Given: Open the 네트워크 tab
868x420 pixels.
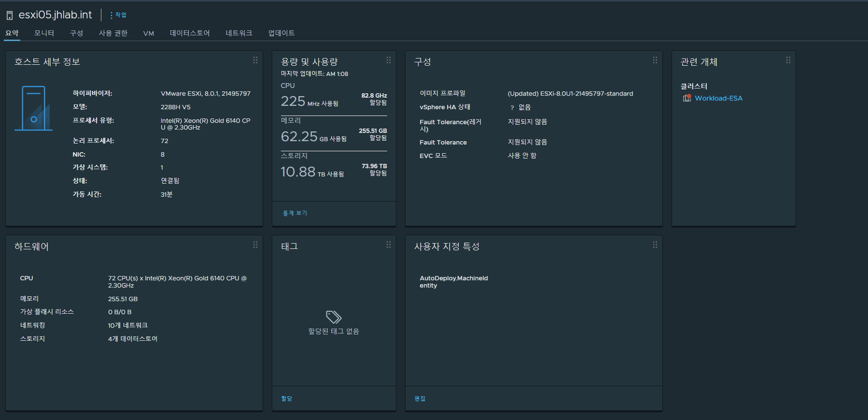Looking at the screenshot, I should pos(239,33).
